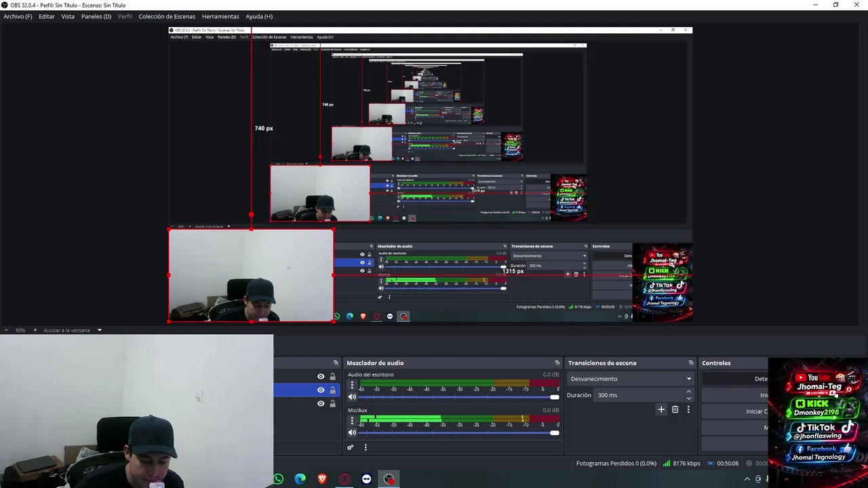868x488 pixels.
Task: Click the Mic/Aux channel label
Action: (x=357, y=410)
